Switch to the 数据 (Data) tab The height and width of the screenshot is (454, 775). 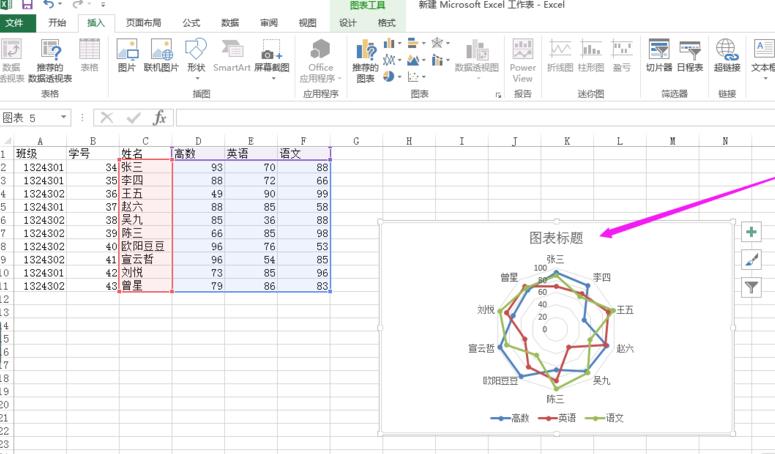pos(230,23)
